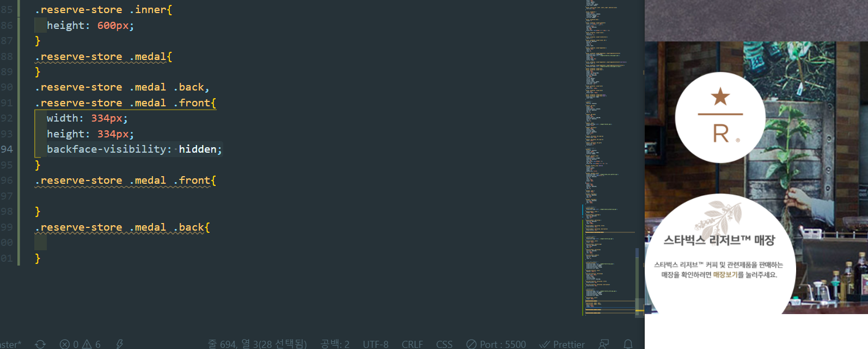The height and width of the screenshot is (349, 868).
Task: Open line and column indicator '줄 694'
Action: click(x=257, y=344)
